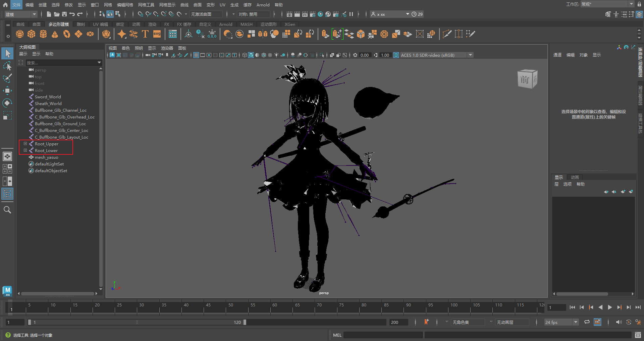Screen dimensions: 644x341
Task: Switch to the XGen shelf tab
Action: 290,24
